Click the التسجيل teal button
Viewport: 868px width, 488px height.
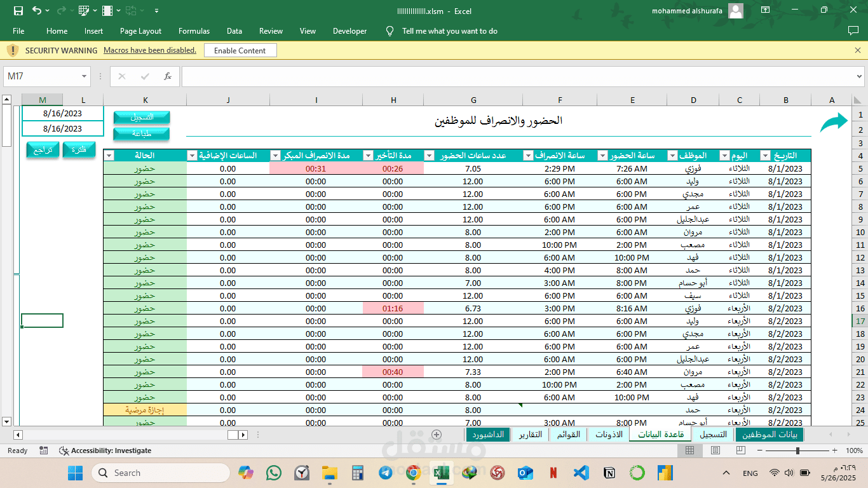[x=142, y=118]
